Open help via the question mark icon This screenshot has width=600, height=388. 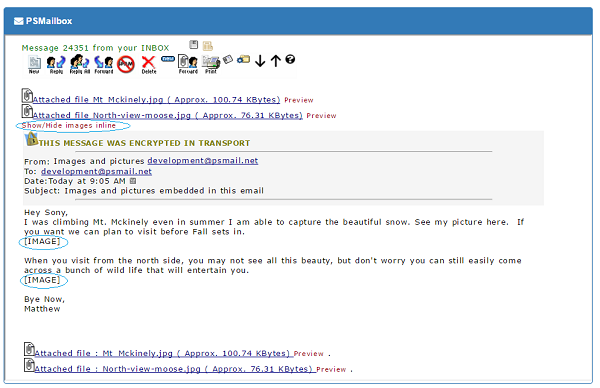[290, 59]
